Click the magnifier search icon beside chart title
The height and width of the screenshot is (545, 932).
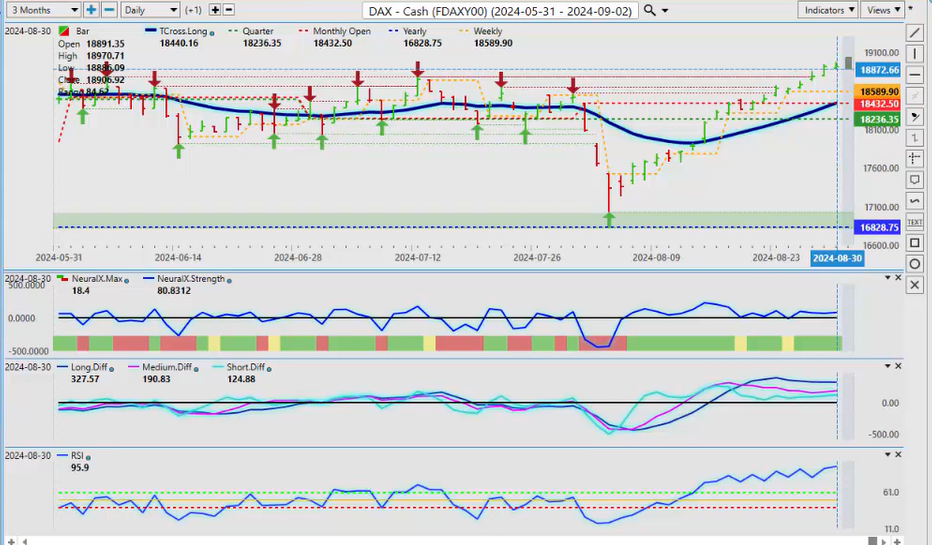coord(650,10)
